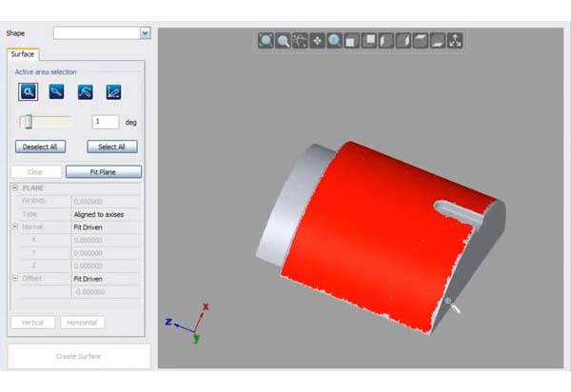Pick the third active area selection tool
Screen dimensions: 571x392
tap(85, 92)
